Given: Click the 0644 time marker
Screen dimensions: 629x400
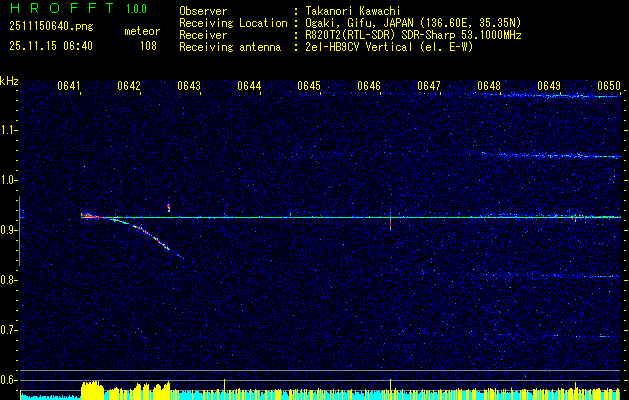Looking at the screenshot, I should 249,86.
